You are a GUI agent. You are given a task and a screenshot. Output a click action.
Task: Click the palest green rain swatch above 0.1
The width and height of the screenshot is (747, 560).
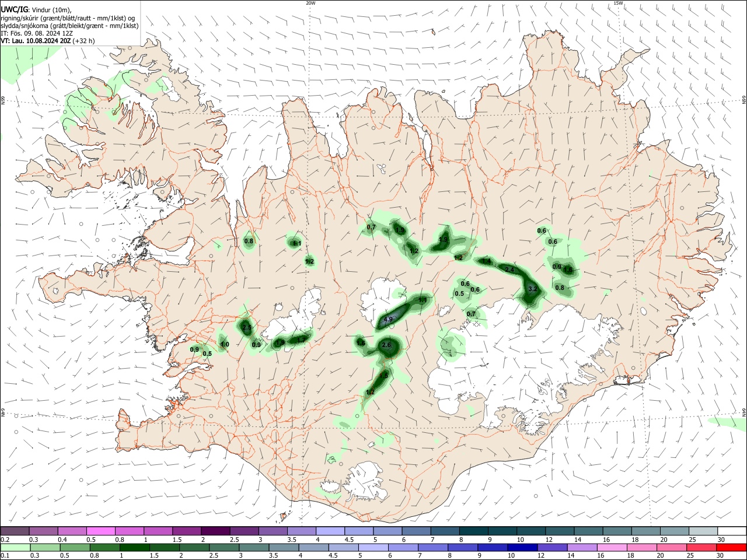(15, 547)
